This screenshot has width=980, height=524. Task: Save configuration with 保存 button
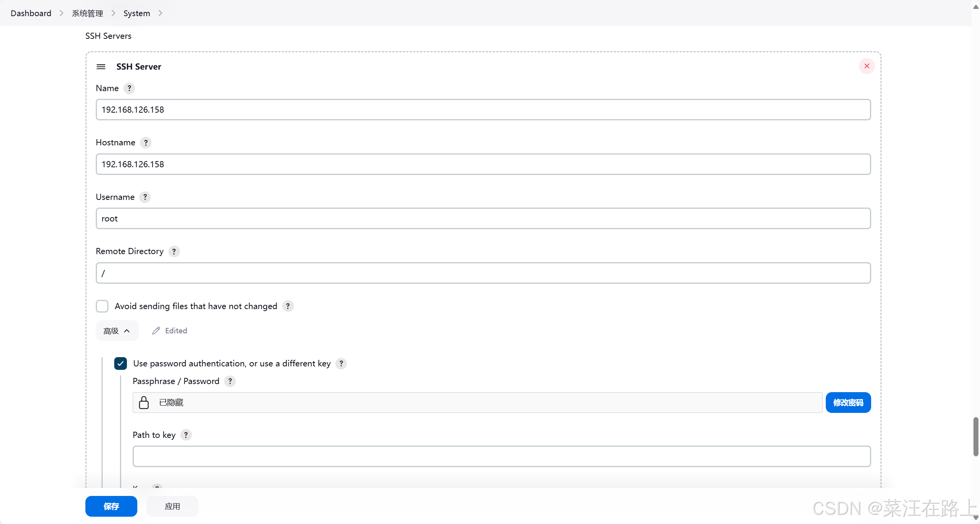[x=111, y=506]
